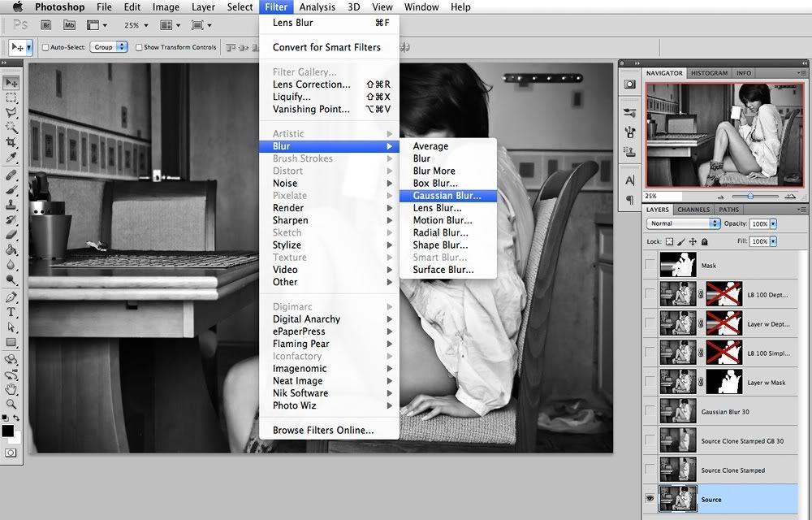Screen dimensions: 812x520
Task: Select the Zoom magnifier tool
Action: click(x=11, y=404)
